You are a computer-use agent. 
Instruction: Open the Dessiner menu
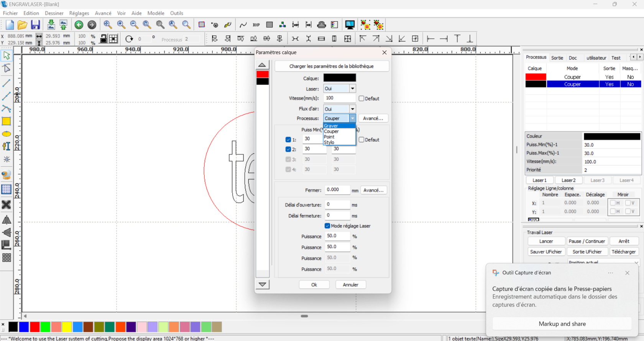click(x=54, y=13)
